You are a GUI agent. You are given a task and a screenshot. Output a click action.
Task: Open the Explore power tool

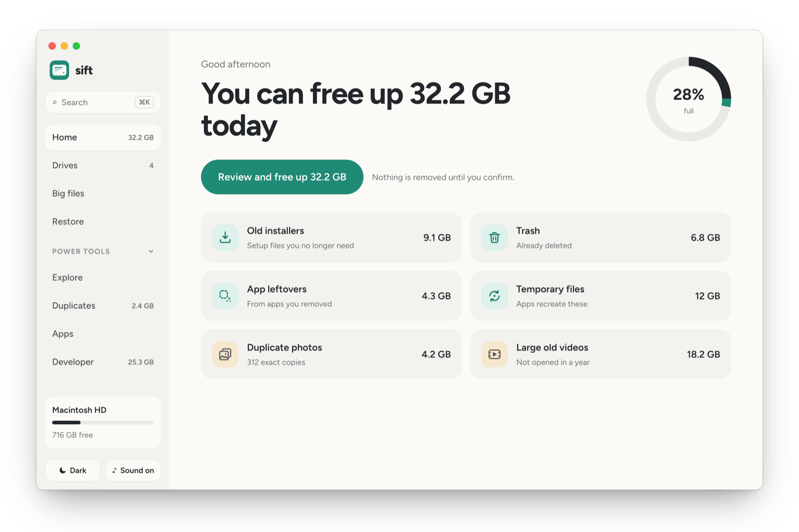103,277
